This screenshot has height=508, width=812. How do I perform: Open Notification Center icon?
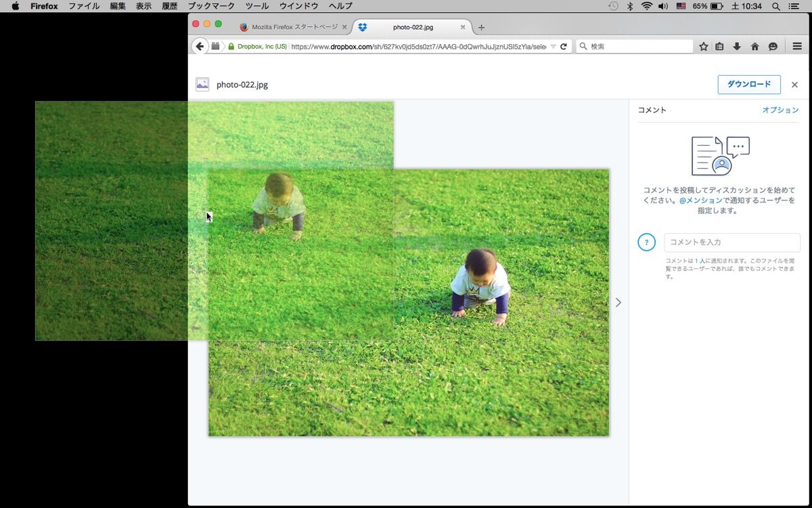[x=794, y=6]
